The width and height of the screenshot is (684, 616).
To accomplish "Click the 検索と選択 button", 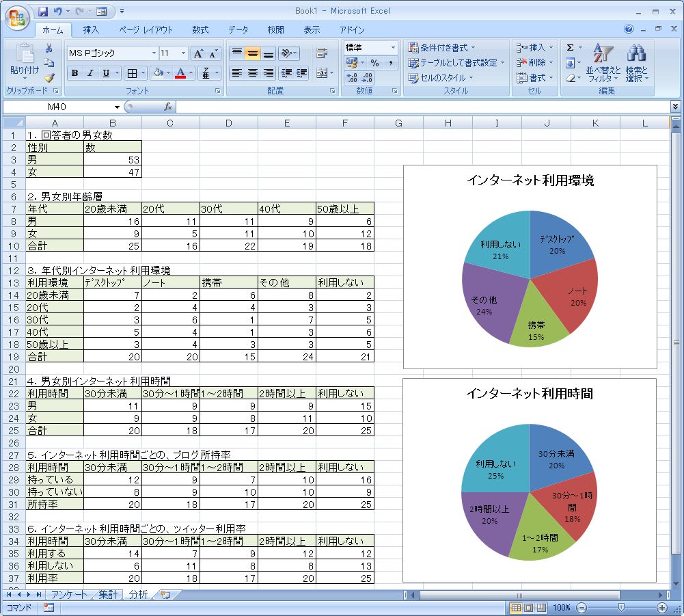I will [x=637, y=63].
